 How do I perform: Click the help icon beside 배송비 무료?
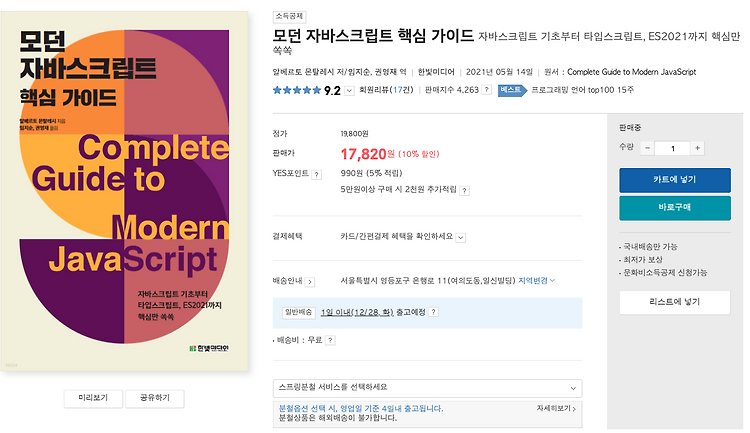coord(330,340)
